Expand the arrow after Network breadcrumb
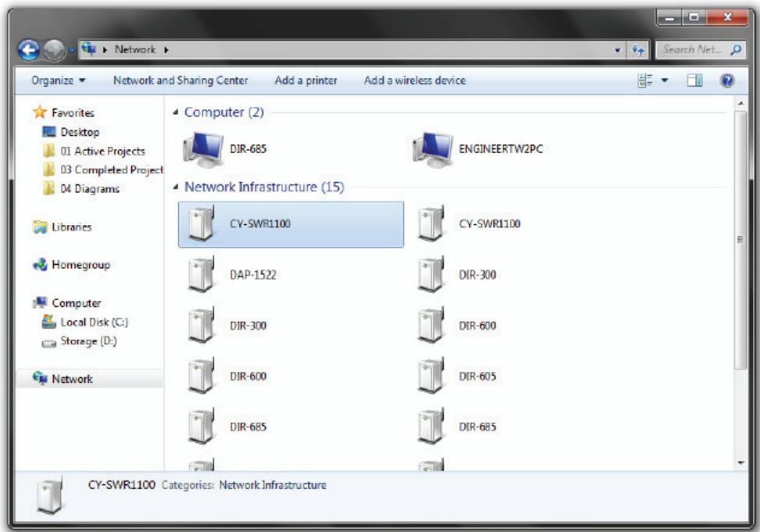Image resolution: width=760 pixels, height=532 pixels. click(x=166, y=49)
